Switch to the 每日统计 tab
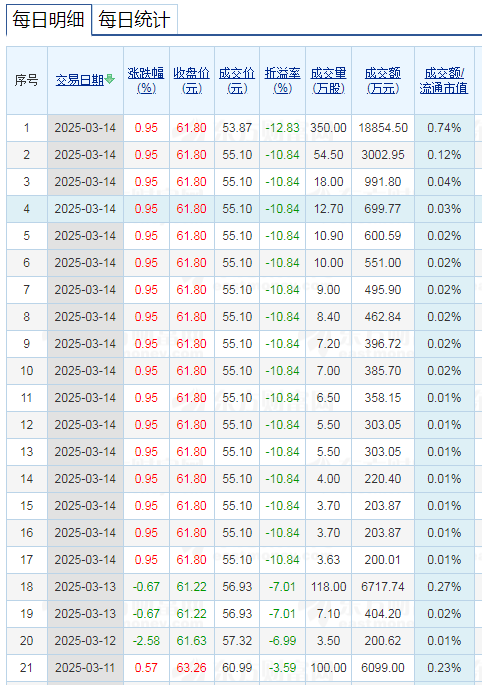Image resolution: width=482 pixels, height=685 pixels. [x=134, y=20]
